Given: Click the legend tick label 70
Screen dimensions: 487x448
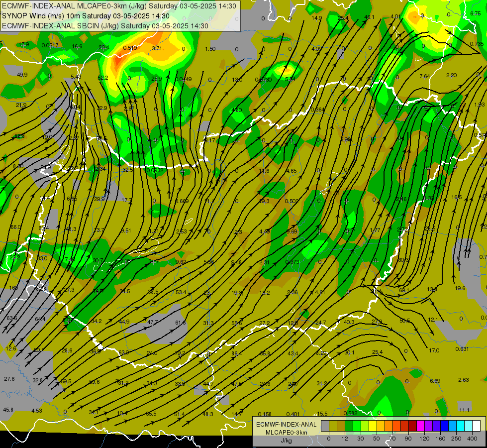Looking at the screenshot, I should tap(392, 439).
